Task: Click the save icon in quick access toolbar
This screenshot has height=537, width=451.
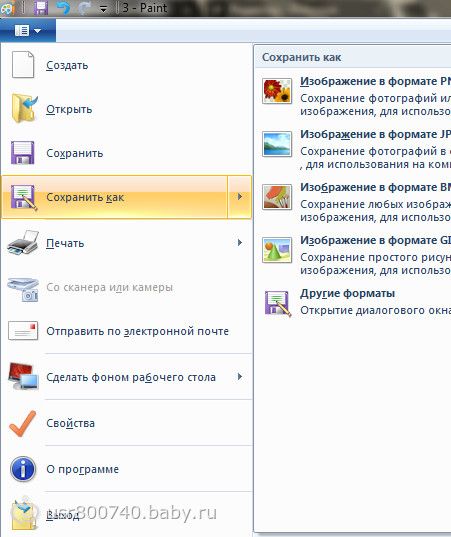Action: click(41, 8)
